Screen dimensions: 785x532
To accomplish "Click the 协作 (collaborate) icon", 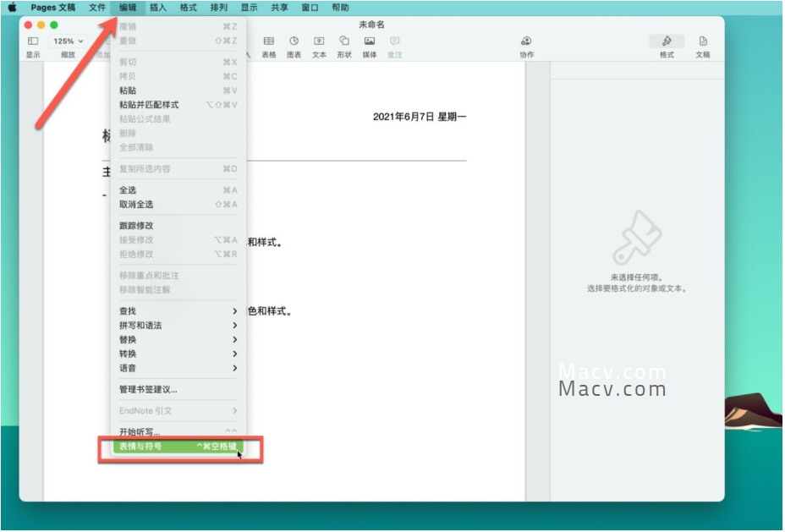I will tap(526, 41).
